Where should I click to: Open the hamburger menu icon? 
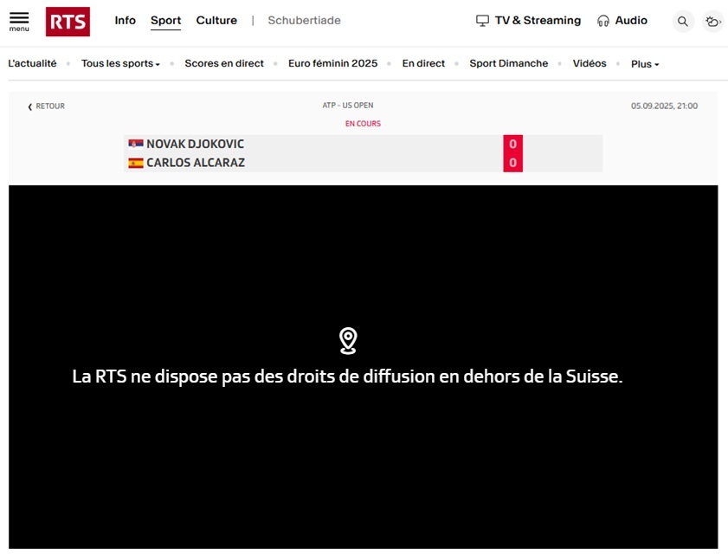pos(19,22)
